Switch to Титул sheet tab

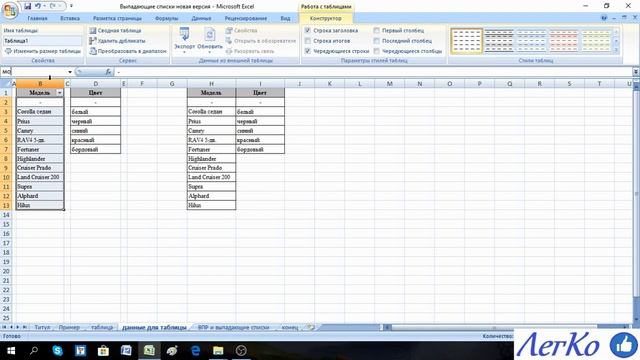click(42, 327)
